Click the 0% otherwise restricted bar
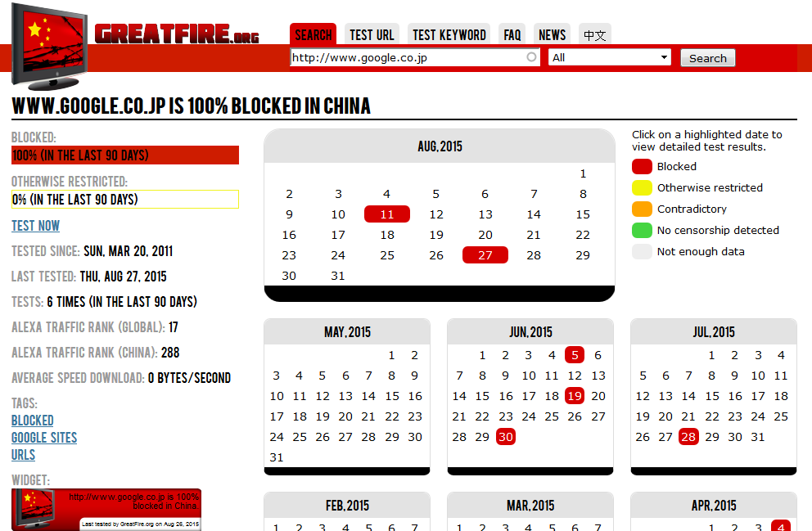The height and width of the screenshot is (531, 812). point(125,200)
